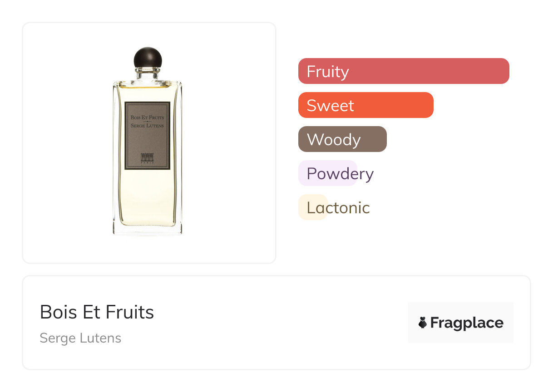553x392 pixels.
Task: Select the Sweet accord bar
Action: click(x=365, y=105)
